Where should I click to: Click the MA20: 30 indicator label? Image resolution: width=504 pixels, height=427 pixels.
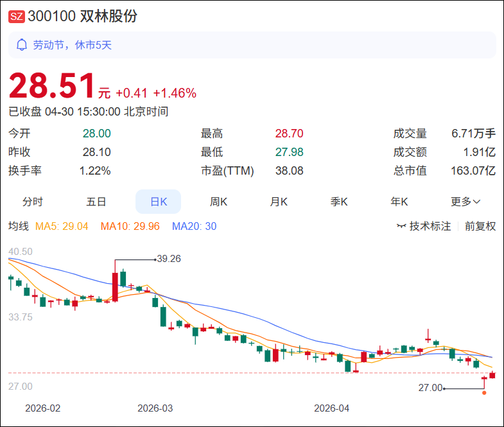click(x=194, y=226)
